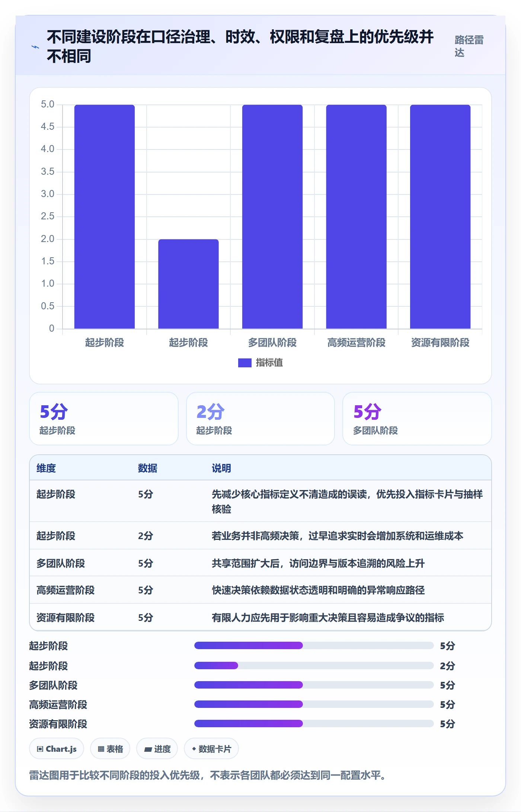Image resolution: width=521 pixels, height=812 pixels.
Task: Click the progress bar for 高频运营阶段
Action: [x=314, y=704]
